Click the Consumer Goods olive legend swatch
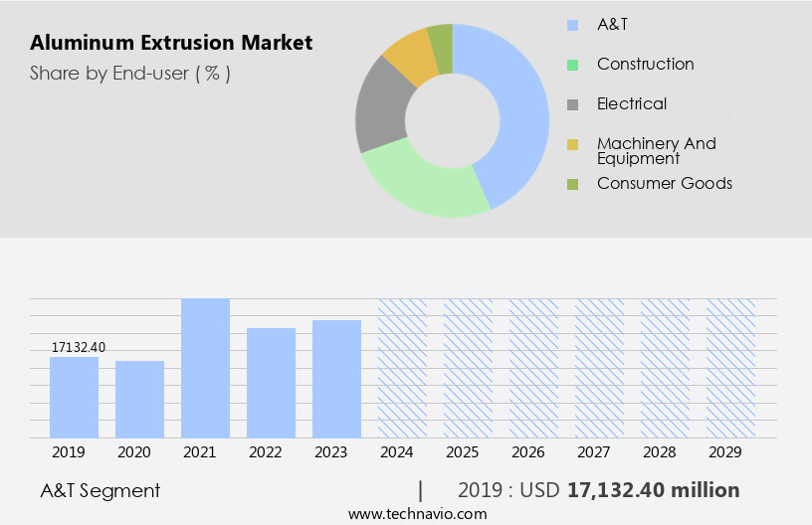The width and height of the screenshot is (812, 525). tap(572, 184)
